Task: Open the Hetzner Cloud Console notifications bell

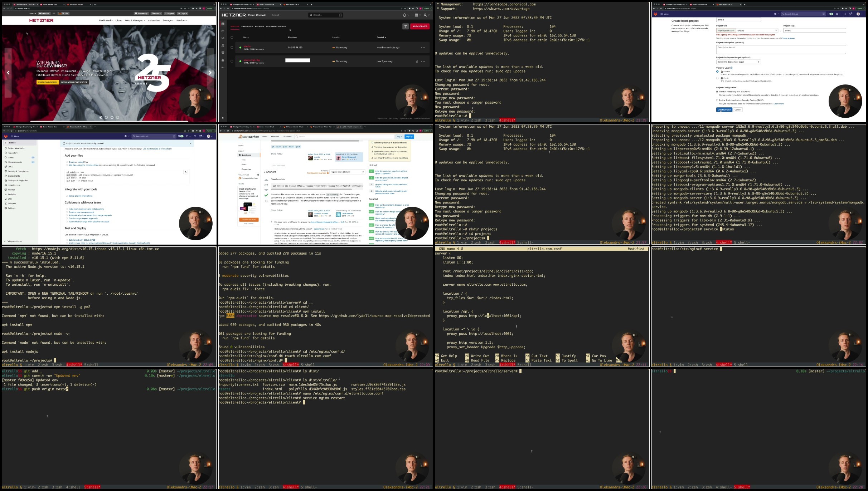Action: click(x=404, y=15)
